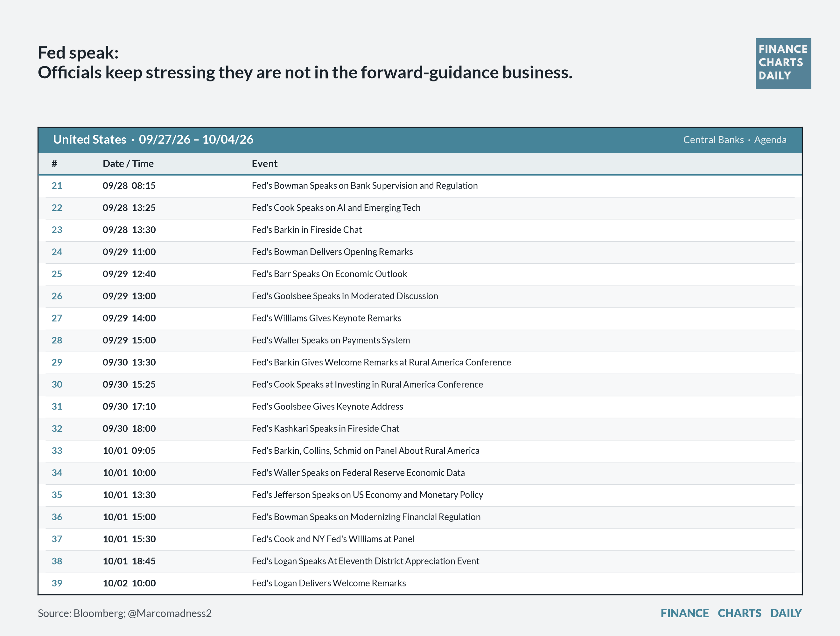840x636 pixels.
Task: Select row number 35 Jefferson entry
Action: pos(57,495)
